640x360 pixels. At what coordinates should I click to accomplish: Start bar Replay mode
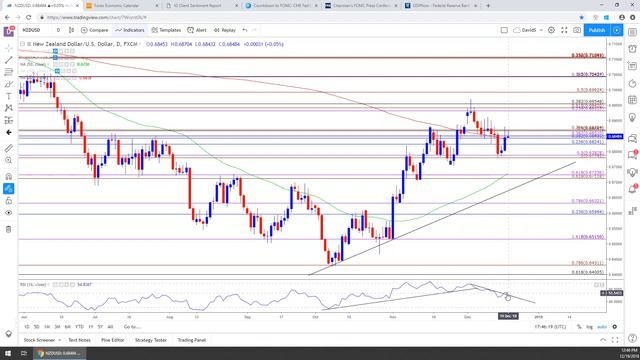coord(225,30)
